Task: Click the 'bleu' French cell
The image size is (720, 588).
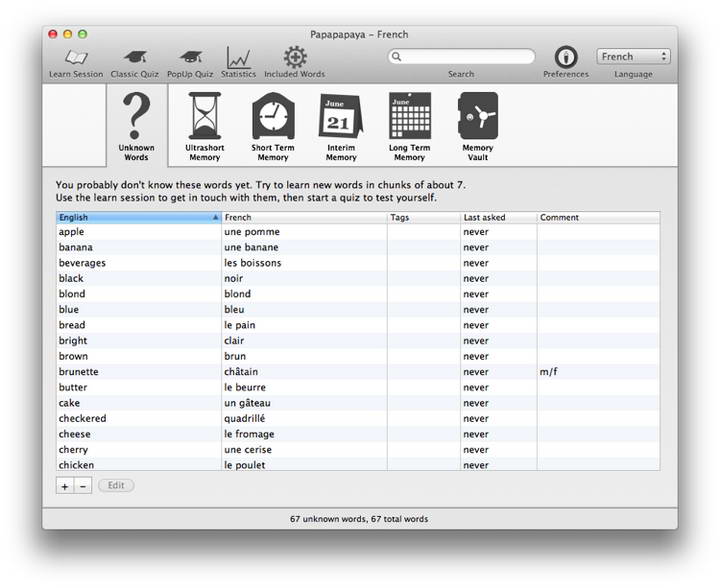Action: (x=304, y=309)
